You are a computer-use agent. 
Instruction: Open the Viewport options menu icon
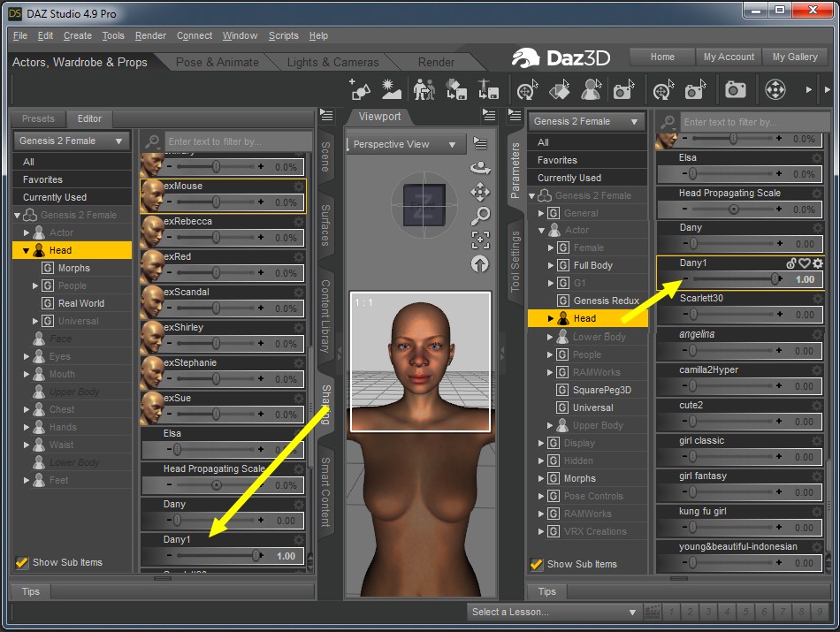pos(489,115)
